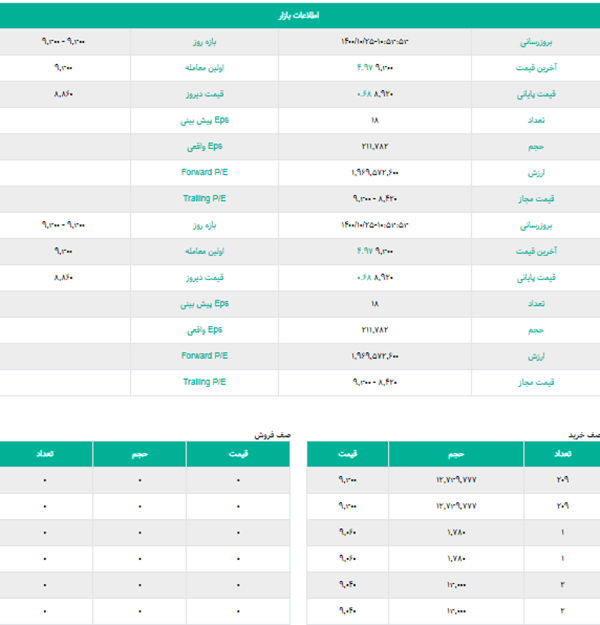Click the قیمت column header in صف خرید table
Image resolution: width=600 pixels, height=625 pixels.
(x=348, y=454)
